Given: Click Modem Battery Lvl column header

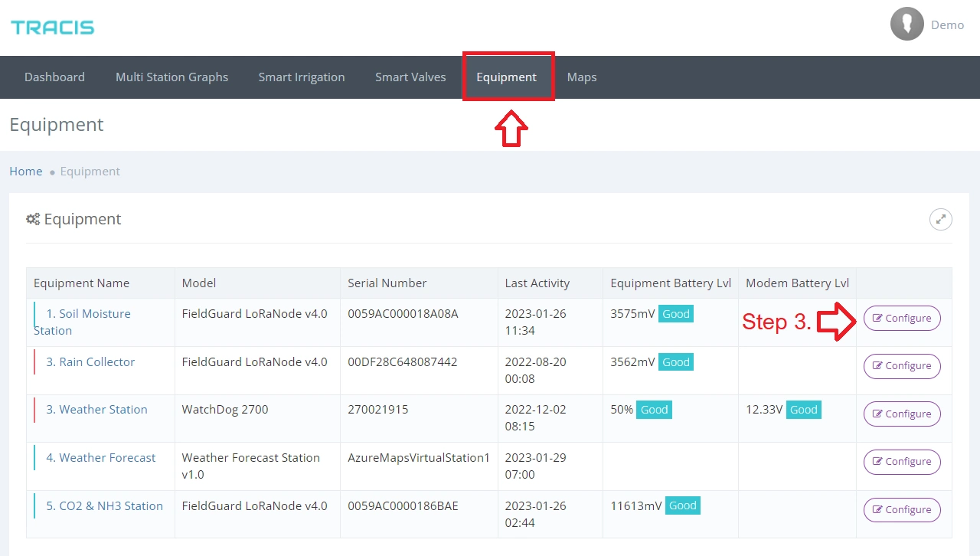Looking at the screenshot, I should click(x=797, y=283).
